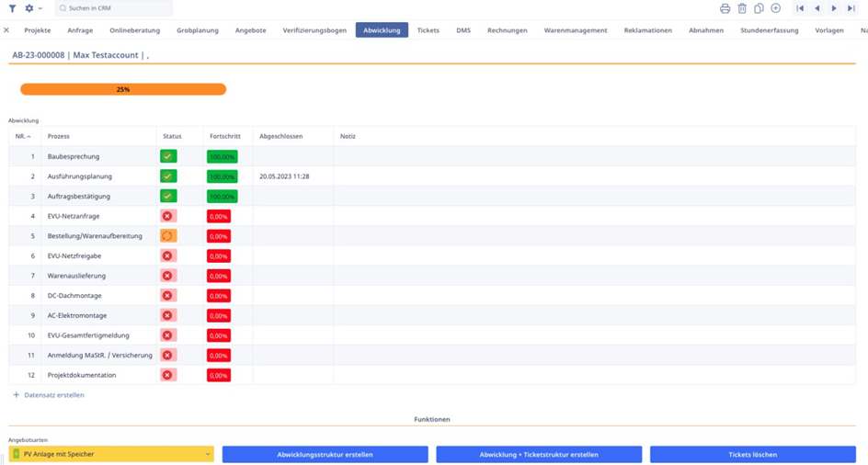
Task: Click the Tickets löschen button
Action: click(752, 454)
